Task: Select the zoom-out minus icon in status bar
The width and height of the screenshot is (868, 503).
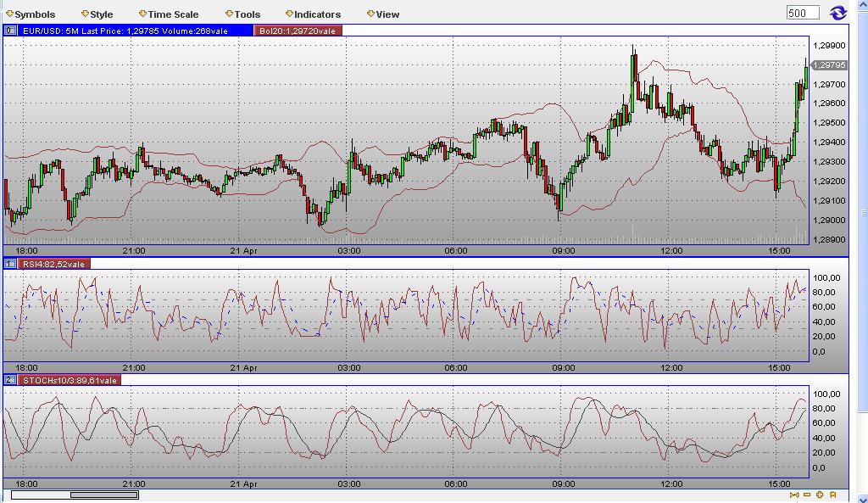Action: 806,494
